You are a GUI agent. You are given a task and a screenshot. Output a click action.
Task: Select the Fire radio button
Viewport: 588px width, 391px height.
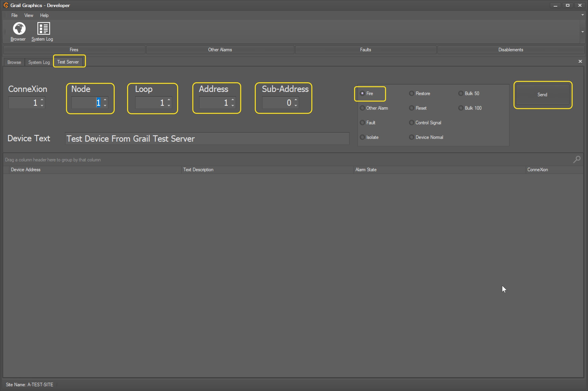pos(362,93)
